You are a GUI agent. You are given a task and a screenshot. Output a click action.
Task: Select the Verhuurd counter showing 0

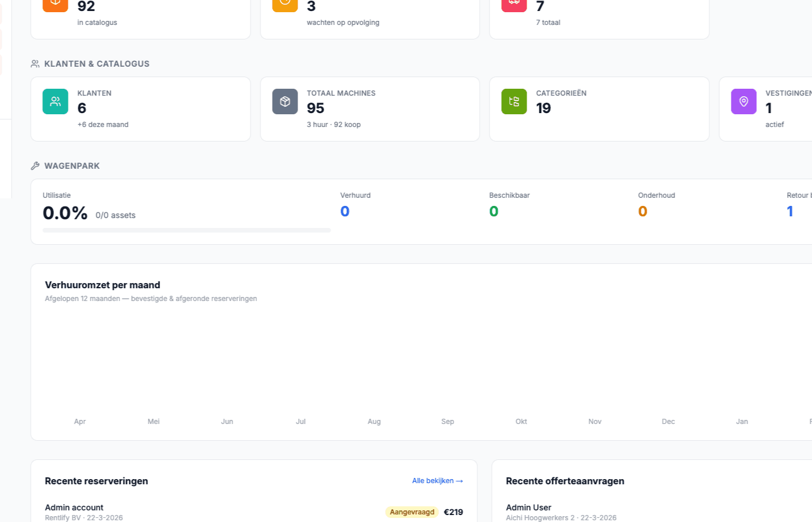(x=345, y=211)
